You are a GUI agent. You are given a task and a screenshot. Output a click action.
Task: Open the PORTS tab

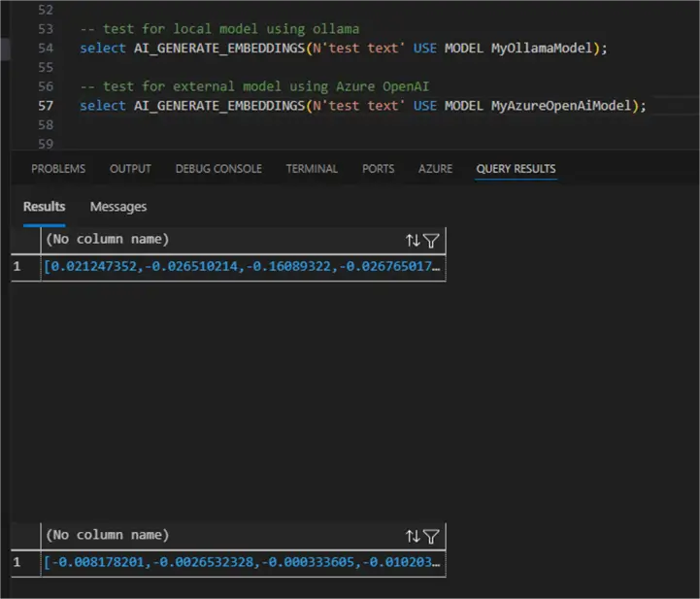(378, 169)
